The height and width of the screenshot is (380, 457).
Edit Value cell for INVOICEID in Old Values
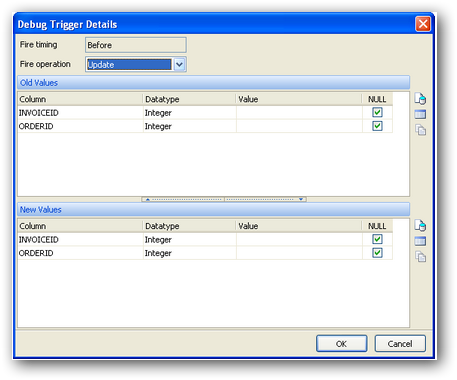(299, 113)
